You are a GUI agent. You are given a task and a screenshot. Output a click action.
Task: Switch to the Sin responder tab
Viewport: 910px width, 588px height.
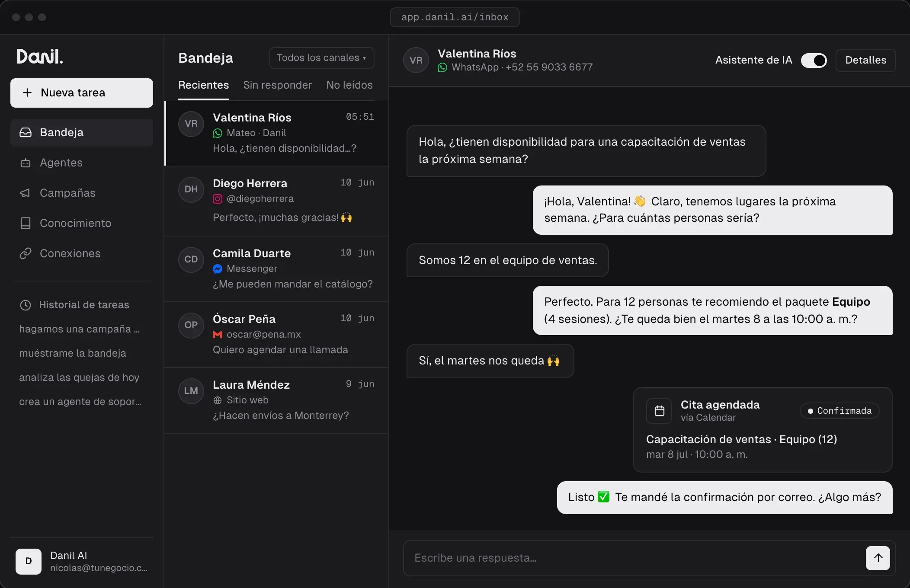(x=277, y=85)
